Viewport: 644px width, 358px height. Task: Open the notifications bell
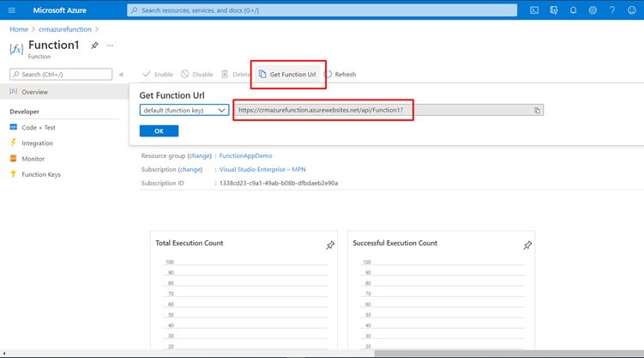pos(573,10)
